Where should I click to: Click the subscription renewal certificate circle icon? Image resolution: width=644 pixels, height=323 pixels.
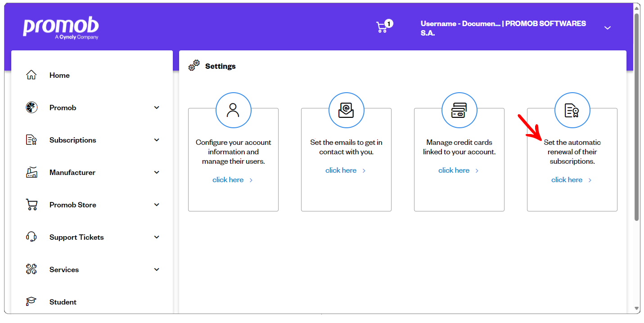click(x=572, y=110)
